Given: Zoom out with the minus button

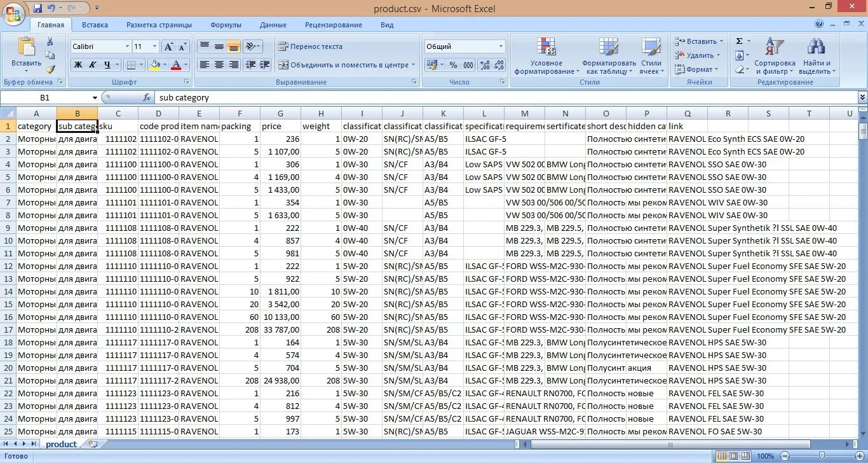Looking at the screenshot, I should 784,456.
